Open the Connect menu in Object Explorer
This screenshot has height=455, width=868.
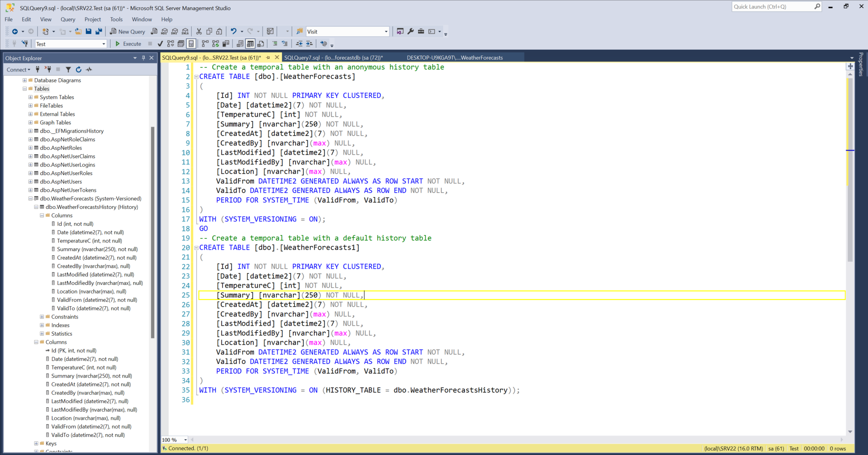pos(18,69)
